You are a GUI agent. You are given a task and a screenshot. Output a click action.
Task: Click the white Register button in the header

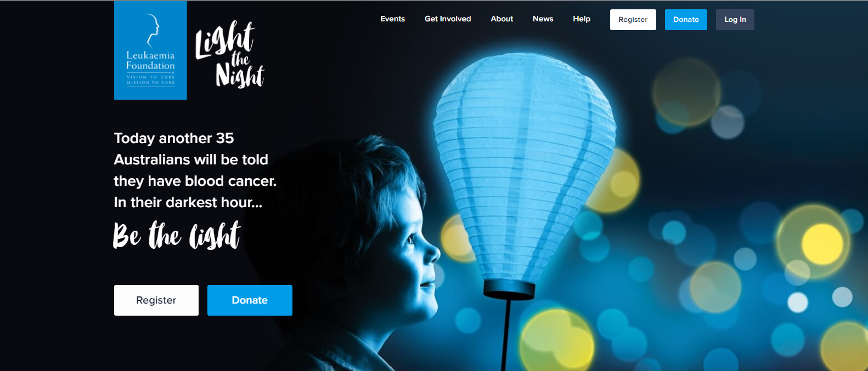tap(633, 20)
